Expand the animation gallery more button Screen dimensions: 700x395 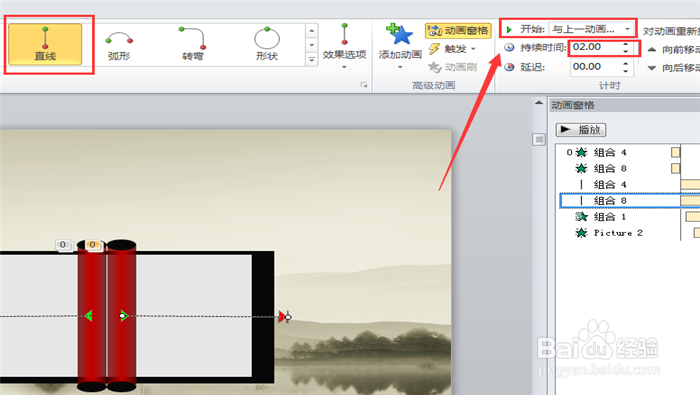[x=312, y=59]
